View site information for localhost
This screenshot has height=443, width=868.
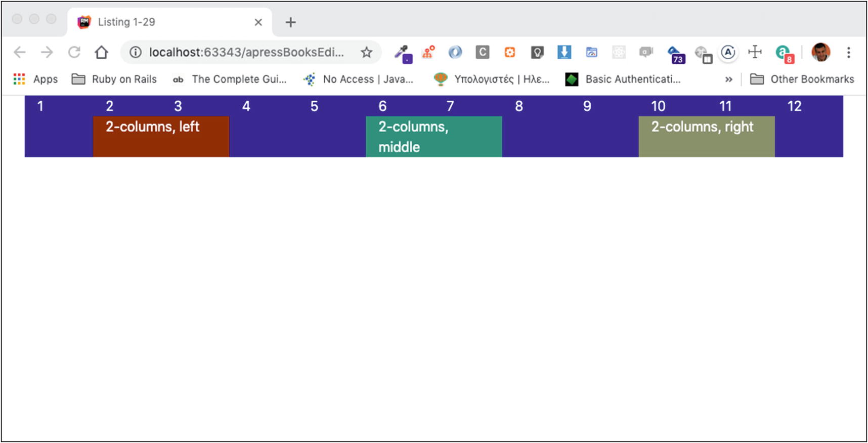coord(135,52)
